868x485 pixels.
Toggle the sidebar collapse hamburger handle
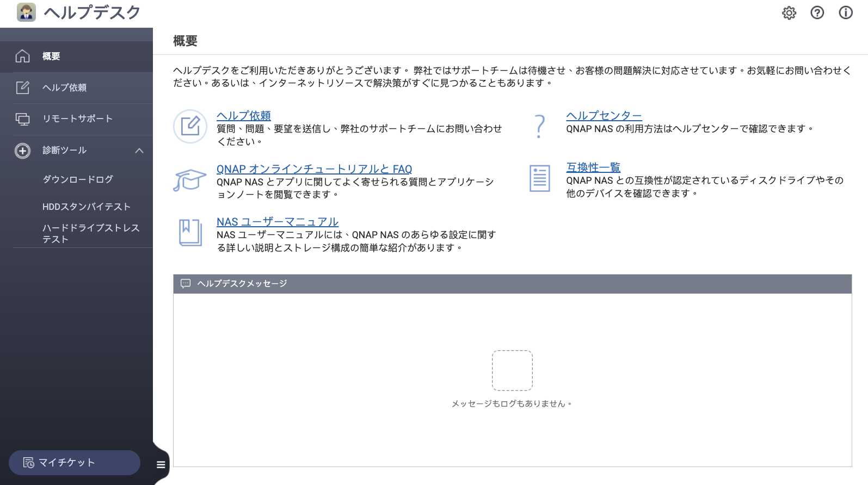(x=161, y=464)
